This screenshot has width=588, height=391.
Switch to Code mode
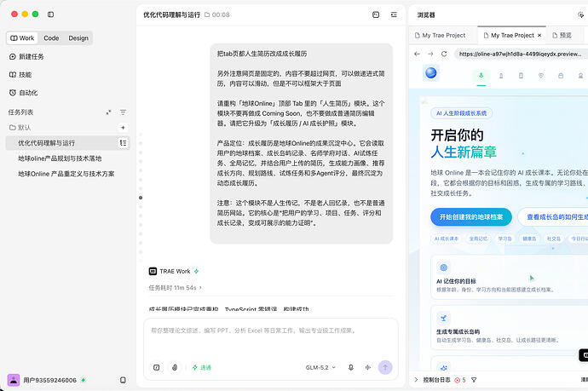pos(51,38)
